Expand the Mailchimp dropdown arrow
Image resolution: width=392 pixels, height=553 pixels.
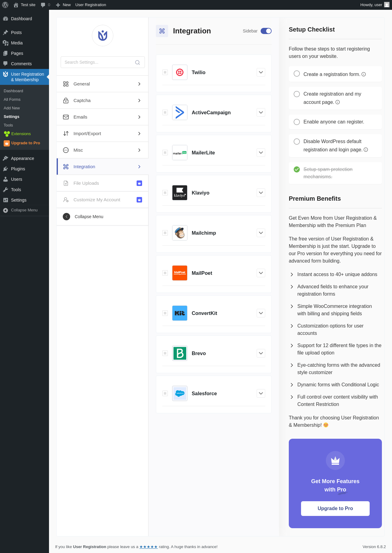(261, 233)
